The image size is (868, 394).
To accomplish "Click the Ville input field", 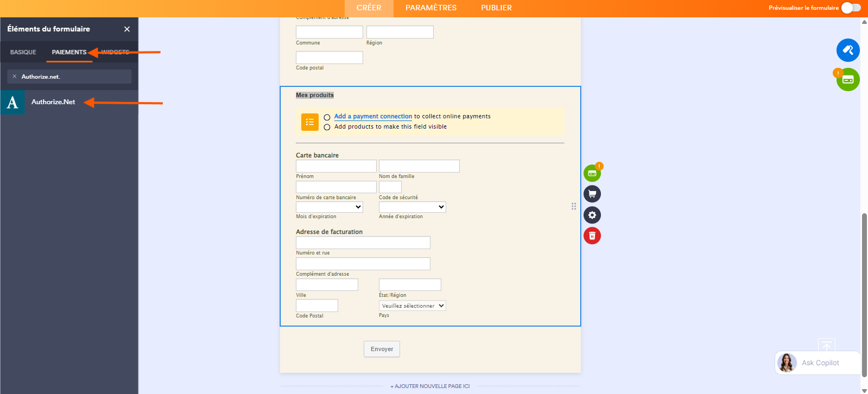I will (327, 285).
